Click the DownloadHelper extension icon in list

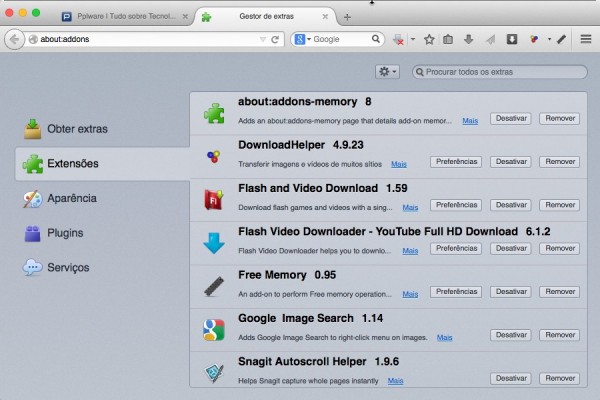coord(214,156)
